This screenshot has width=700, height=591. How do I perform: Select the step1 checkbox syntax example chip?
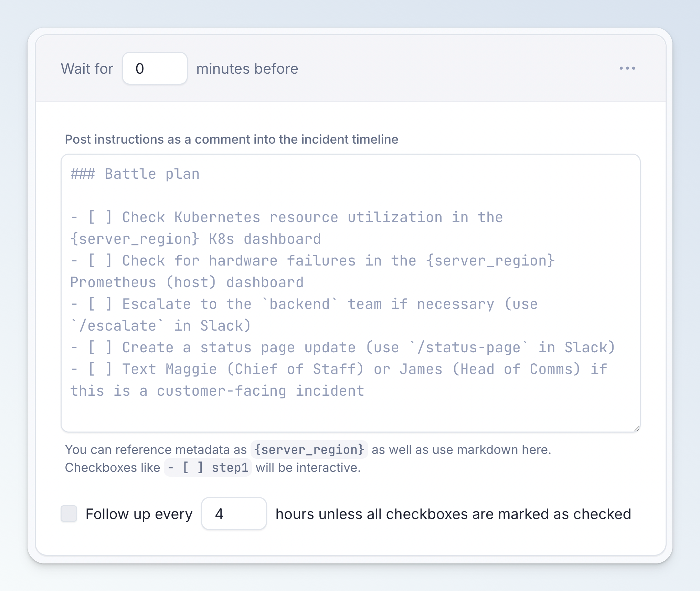pos(208,468)
